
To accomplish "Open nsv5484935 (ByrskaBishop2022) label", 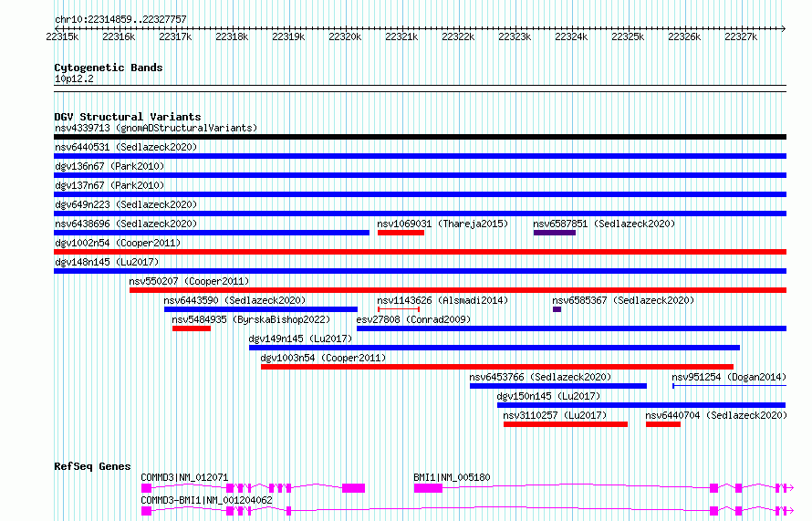I will pyautogui.click(x=251, y=319).
